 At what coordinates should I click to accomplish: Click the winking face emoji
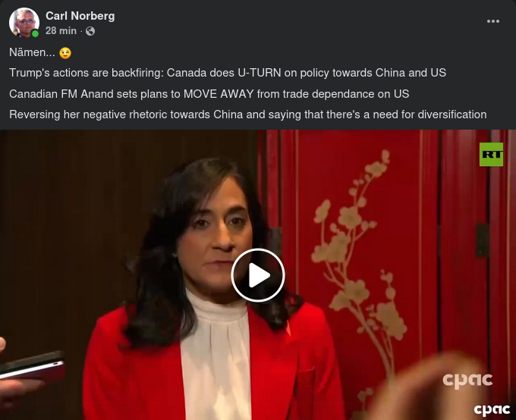pyautogui.click(x=65, y=53)
